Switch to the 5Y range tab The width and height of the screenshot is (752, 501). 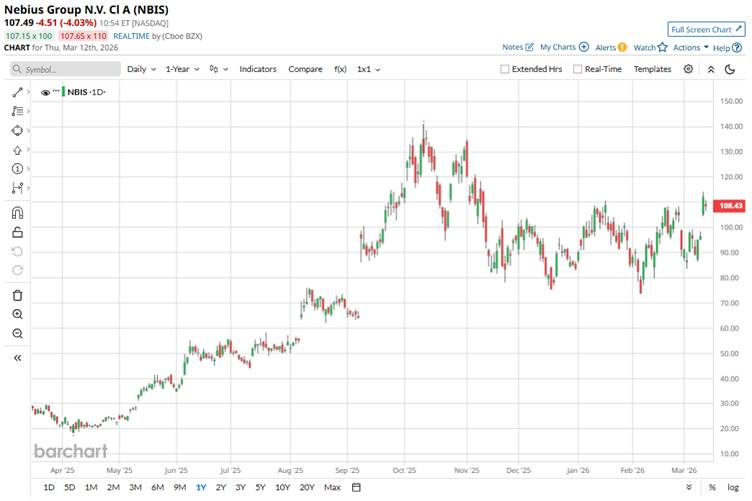click(261, 487)
